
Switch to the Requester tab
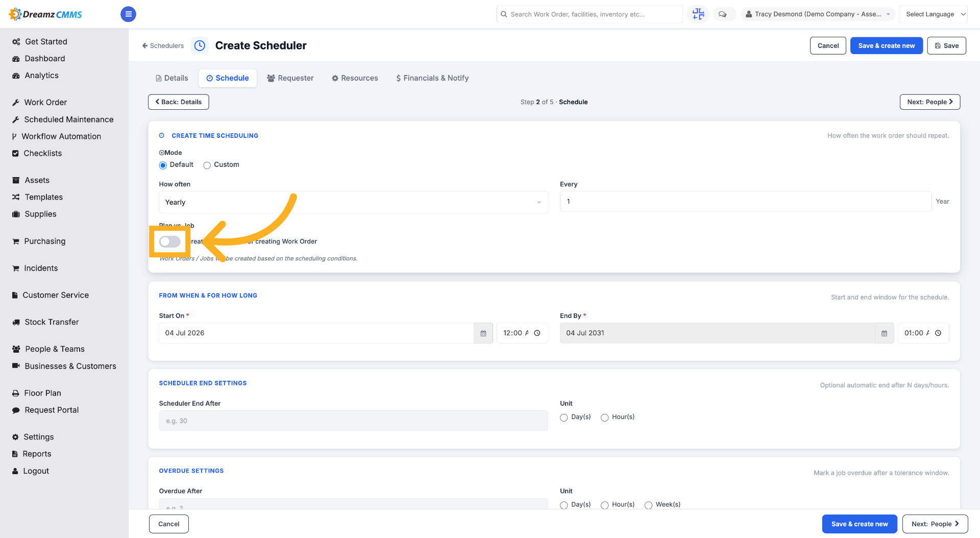click(290, 78)
